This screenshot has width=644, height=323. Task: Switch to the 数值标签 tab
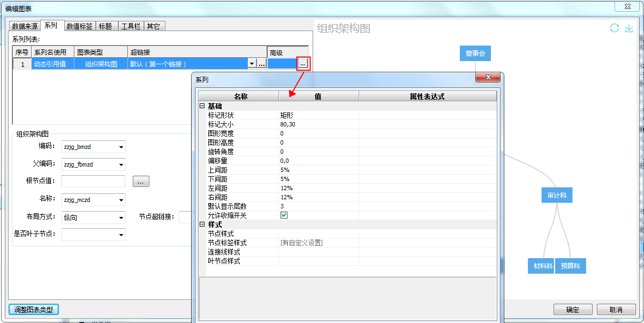(79, 26)
